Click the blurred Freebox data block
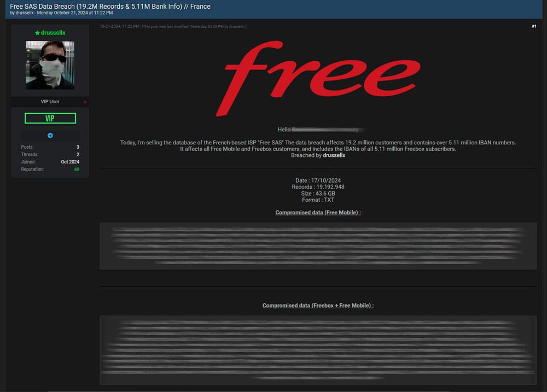547x392 pixels. 318,350
